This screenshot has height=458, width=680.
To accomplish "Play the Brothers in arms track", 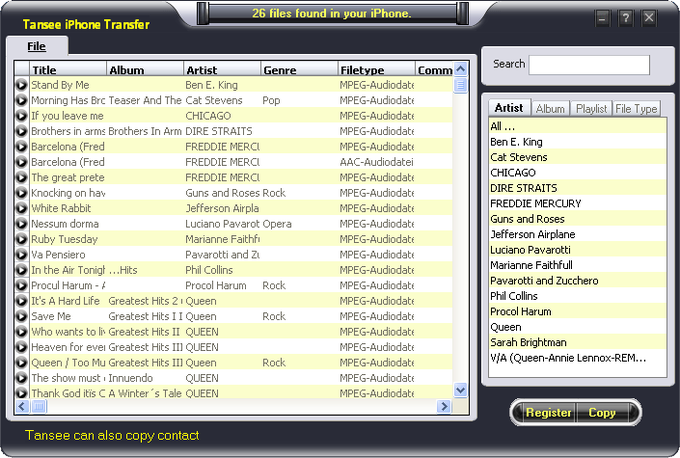I will [x=21, y=131].
